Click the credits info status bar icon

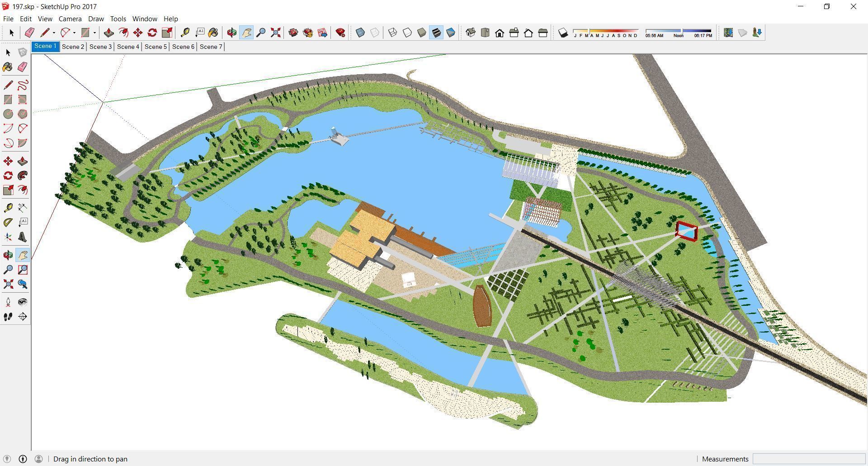(x=23, y=459)
